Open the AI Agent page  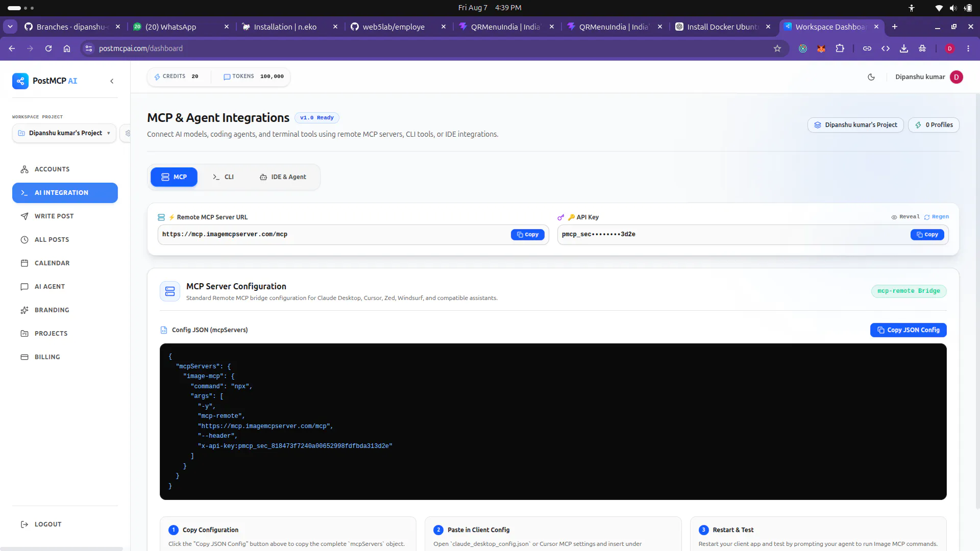tap(65, 287)
